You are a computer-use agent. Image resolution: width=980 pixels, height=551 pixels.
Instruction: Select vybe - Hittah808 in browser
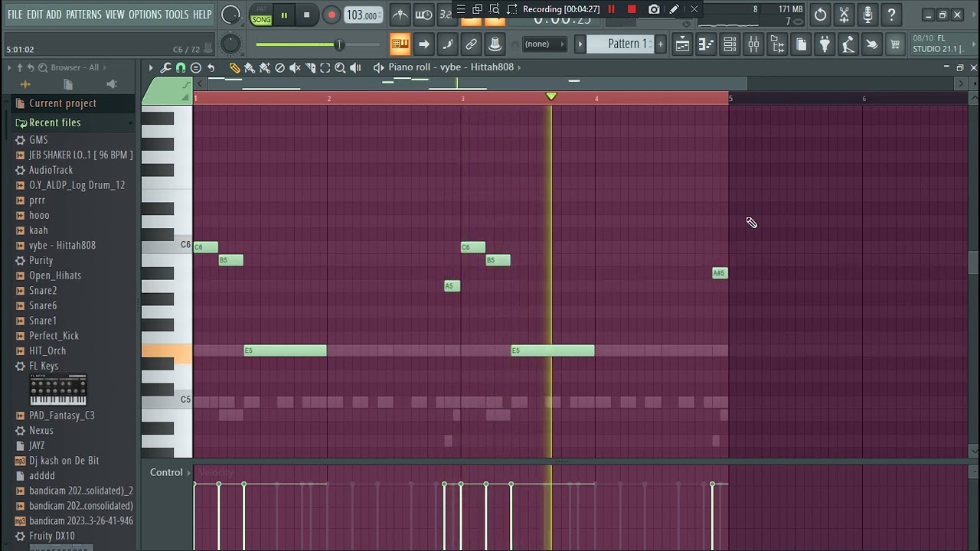click(x=62, y=246)
